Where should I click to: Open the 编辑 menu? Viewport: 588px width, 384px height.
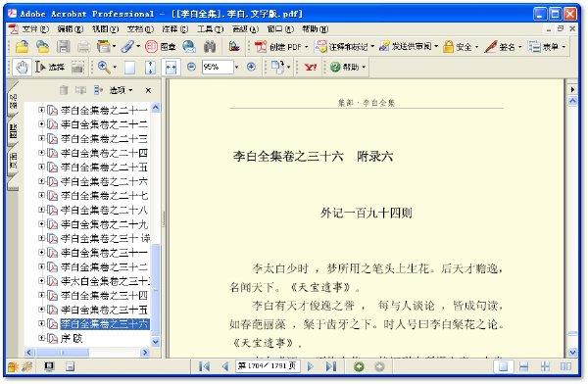(71, 28)
